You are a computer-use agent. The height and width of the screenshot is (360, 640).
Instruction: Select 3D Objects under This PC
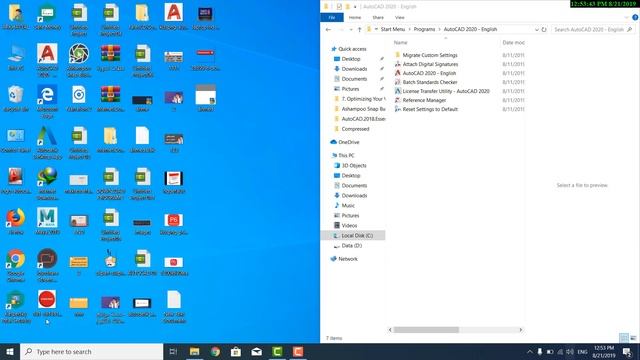pos(350,165)
